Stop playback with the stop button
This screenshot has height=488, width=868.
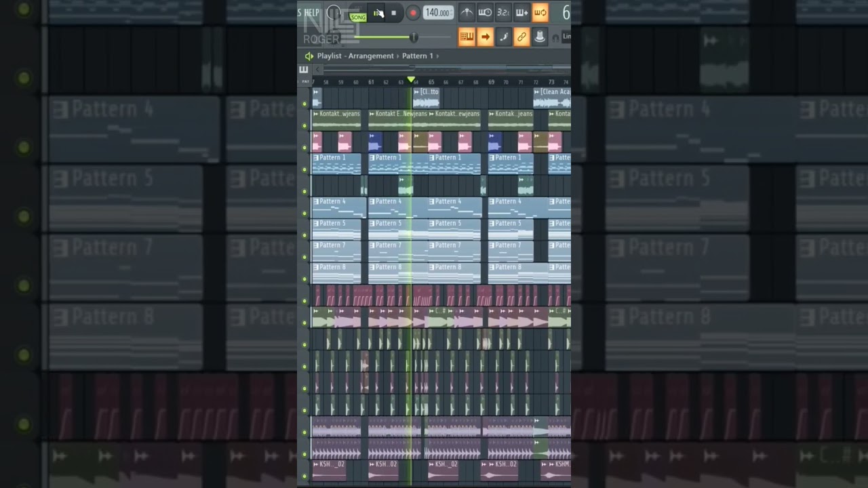tap(393, 13)
